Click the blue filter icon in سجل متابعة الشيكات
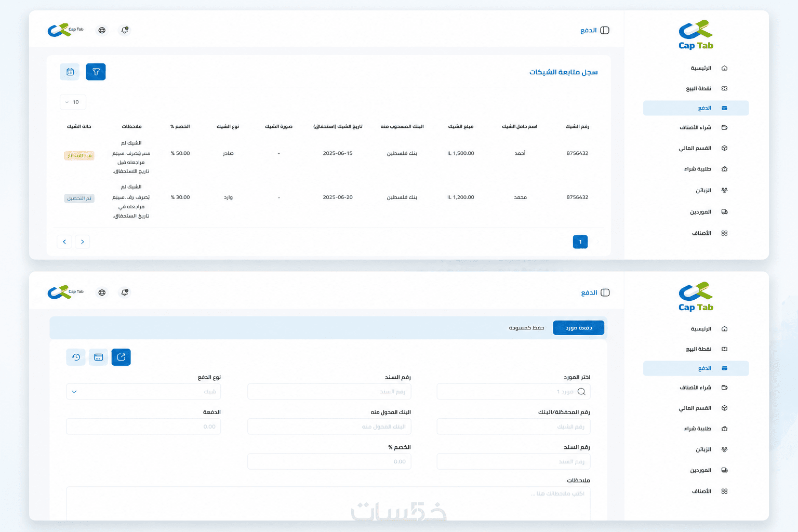This screenshot has height=532, width=798. click(x=96, y=72)
